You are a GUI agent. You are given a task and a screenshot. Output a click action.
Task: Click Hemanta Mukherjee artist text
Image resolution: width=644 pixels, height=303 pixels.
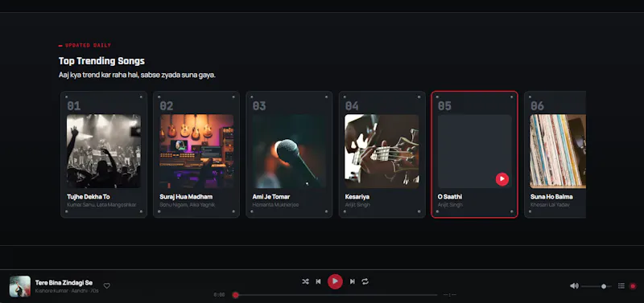pos(275,205)
